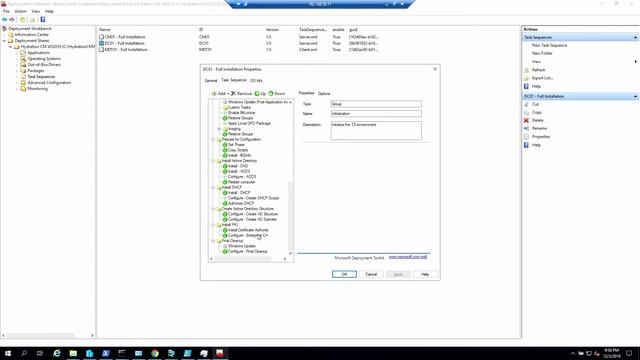
Task: Open the Action menu
Action: coord(20,11)
